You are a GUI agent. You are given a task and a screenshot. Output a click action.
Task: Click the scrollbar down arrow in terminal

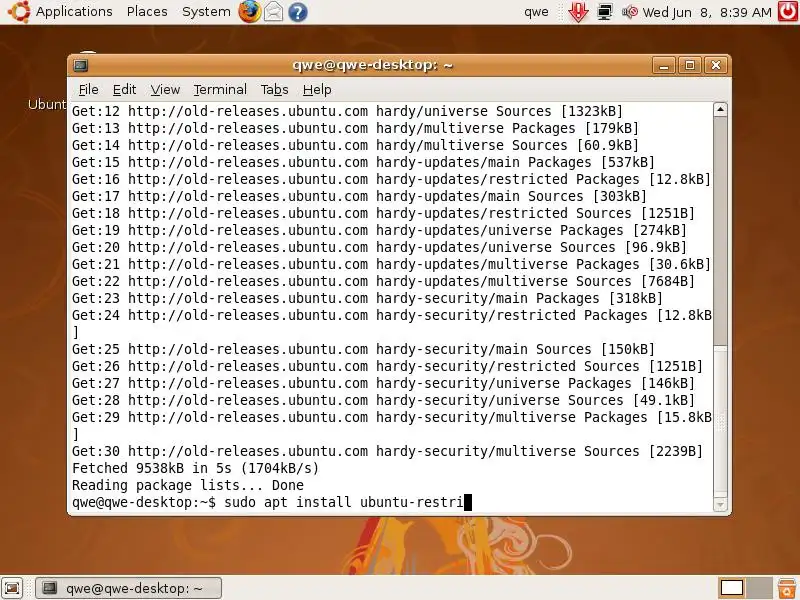[x=720, y=504]
